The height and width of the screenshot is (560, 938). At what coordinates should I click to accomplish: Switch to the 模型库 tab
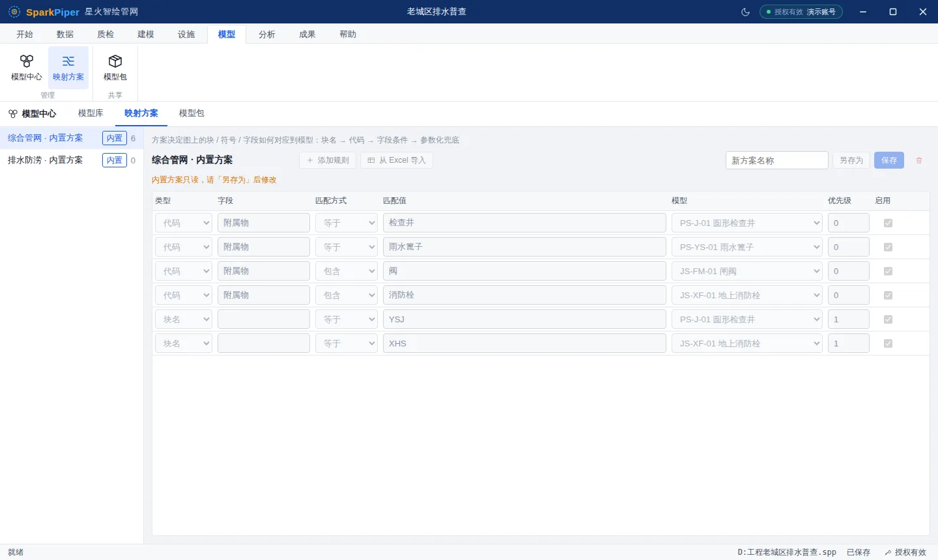[91, 113]
